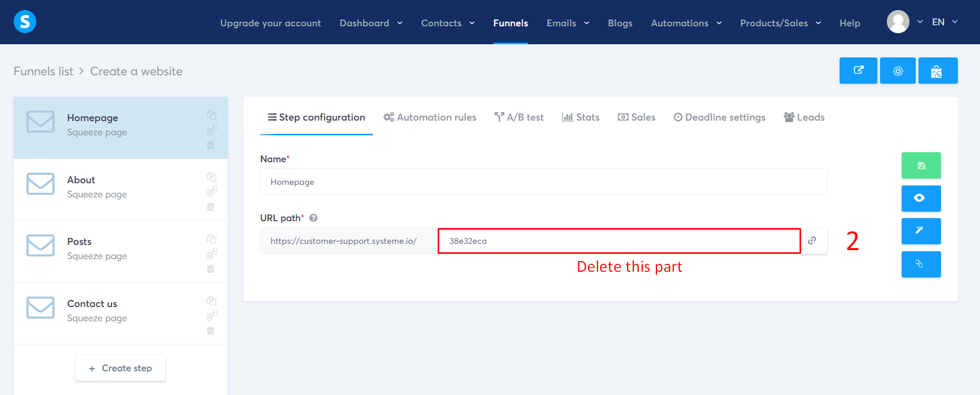Select the Posts step
980x395 pixels.
tap(120, 251)
